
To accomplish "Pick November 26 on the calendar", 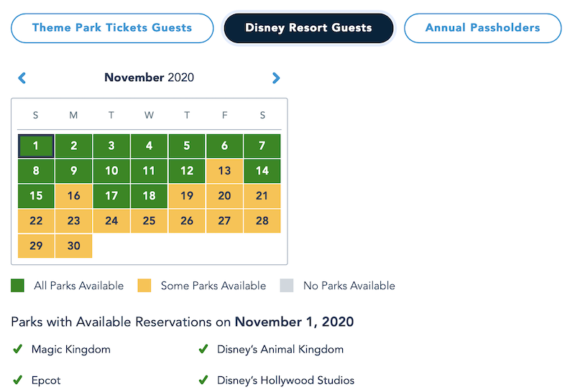I will point(187,220).
